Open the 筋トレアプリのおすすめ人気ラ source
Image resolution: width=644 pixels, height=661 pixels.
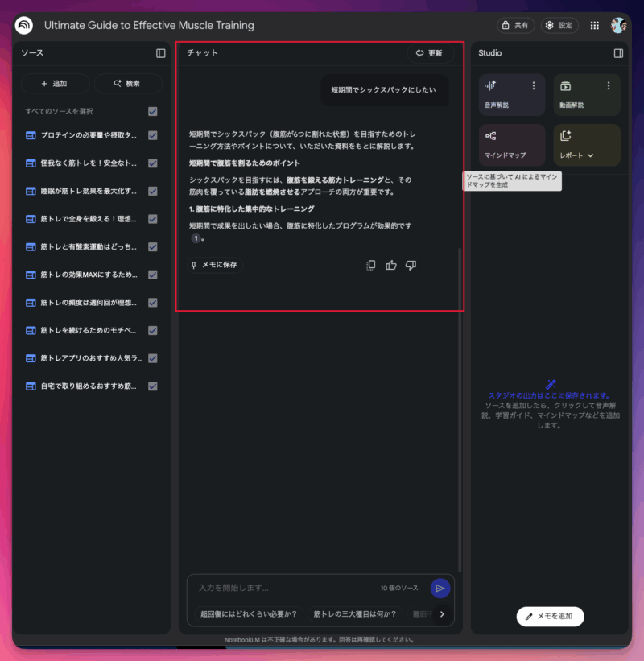(92, 358)
